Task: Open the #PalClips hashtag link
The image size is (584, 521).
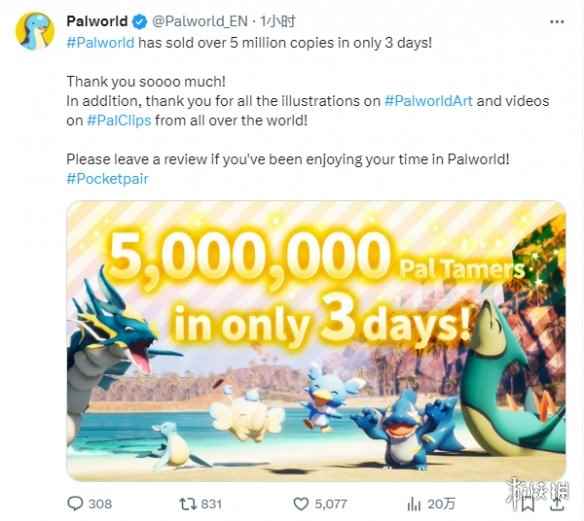Action: point(119,120)
